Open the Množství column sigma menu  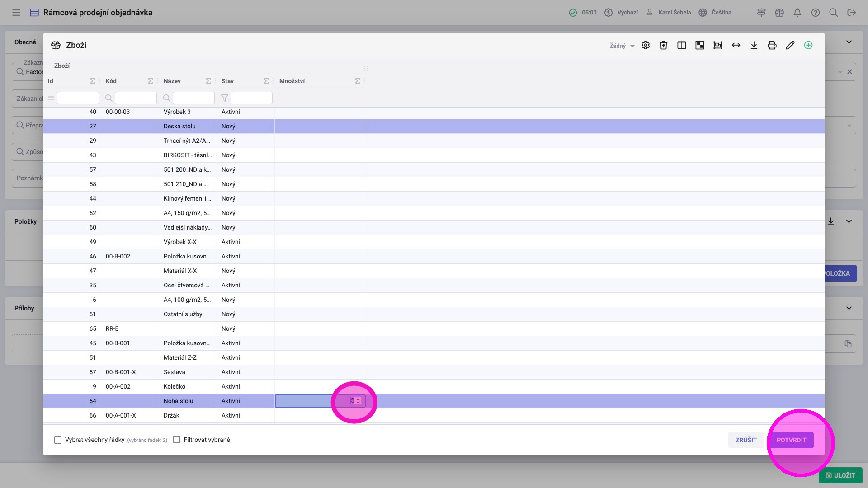[358, 81]
